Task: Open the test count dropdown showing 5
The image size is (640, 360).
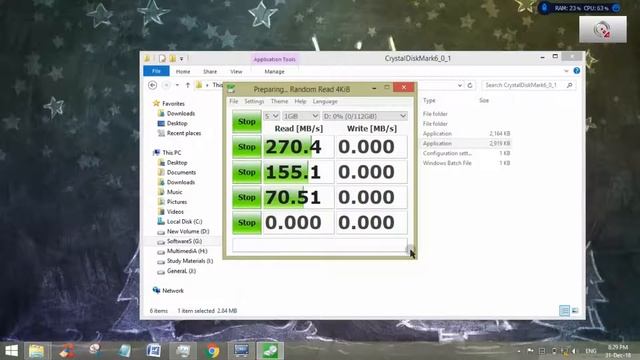Action: click(271, 116)
